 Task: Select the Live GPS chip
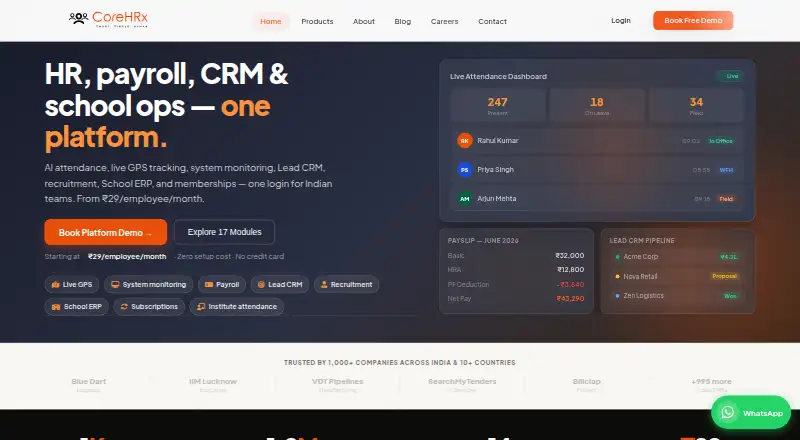tap(71, 284)
